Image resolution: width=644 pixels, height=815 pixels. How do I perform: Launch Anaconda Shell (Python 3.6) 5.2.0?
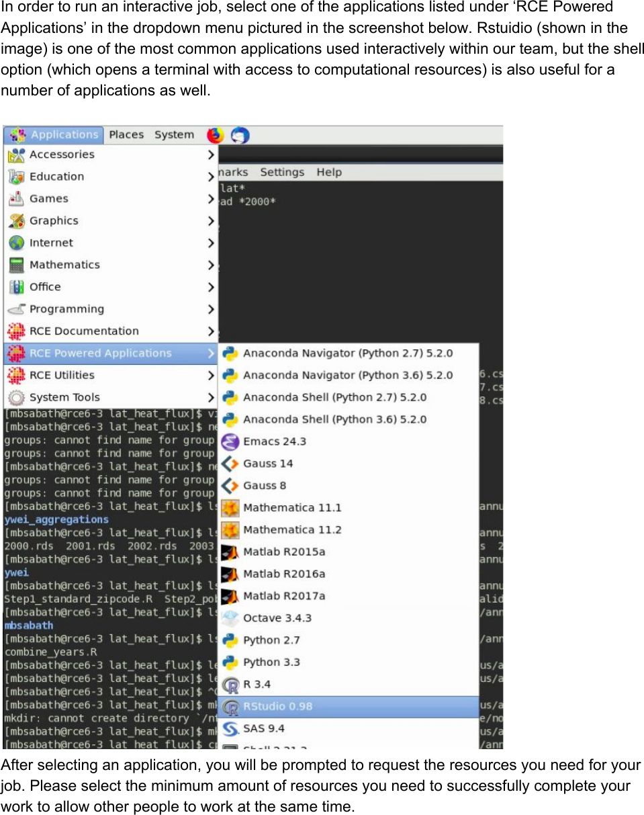pyautogui.click(x=348, y=420)
